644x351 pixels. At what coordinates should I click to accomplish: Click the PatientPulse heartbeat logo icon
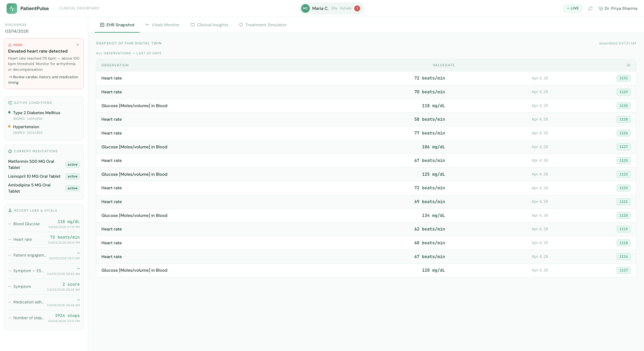point(12,9)
